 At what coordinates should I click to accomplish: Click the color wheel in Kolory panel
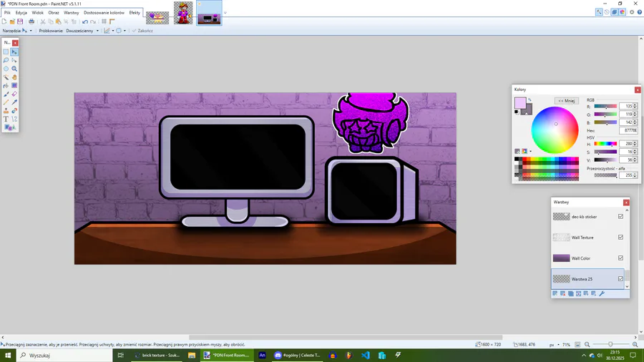click(555, 129)
